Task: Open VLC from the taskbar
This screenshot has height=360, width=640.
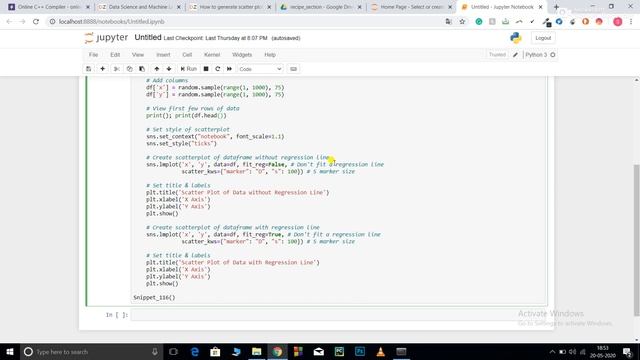Action: point(380,351)
